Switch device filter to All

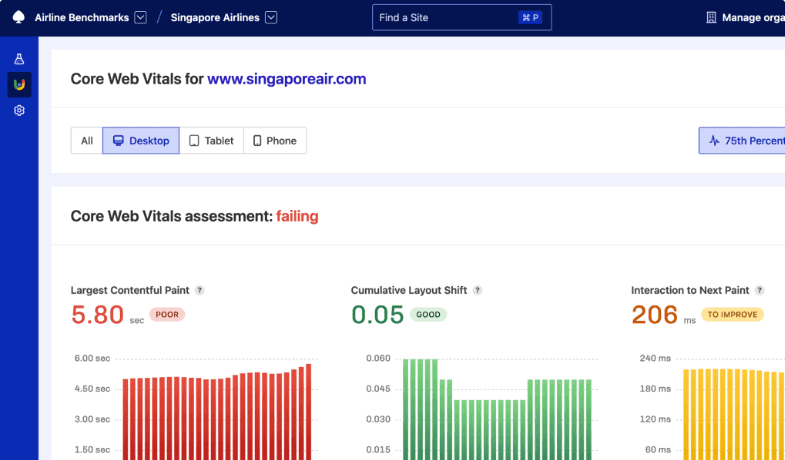click(87, 141)
